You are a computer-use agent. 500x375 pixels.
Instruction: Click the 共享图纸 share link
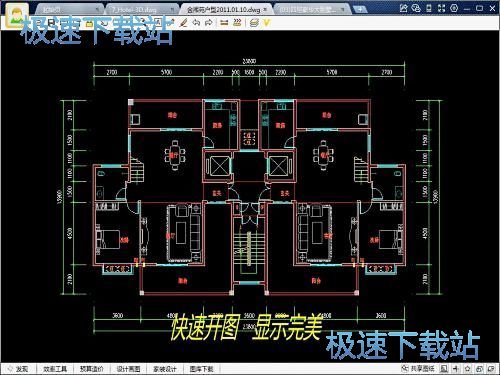(422, 368)
